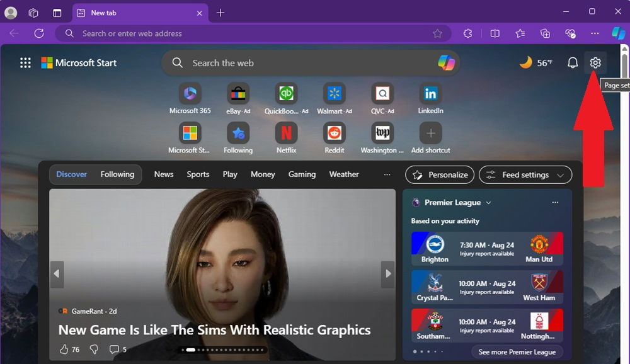Open Copilot from the browser toolbar
Viewport: 630px width, 364px height.
point(617,33)
